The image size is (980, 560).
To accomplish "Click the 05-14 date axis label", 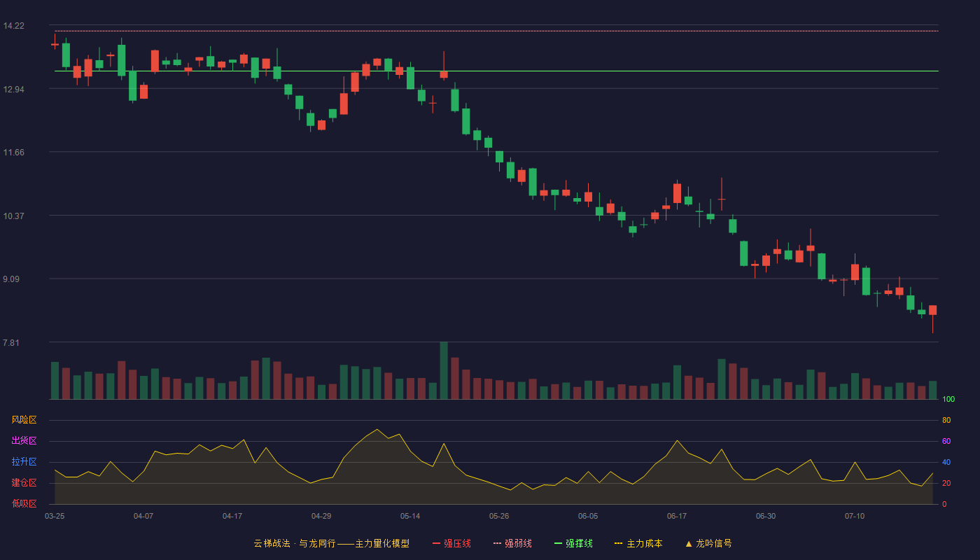I will (410, 516).
